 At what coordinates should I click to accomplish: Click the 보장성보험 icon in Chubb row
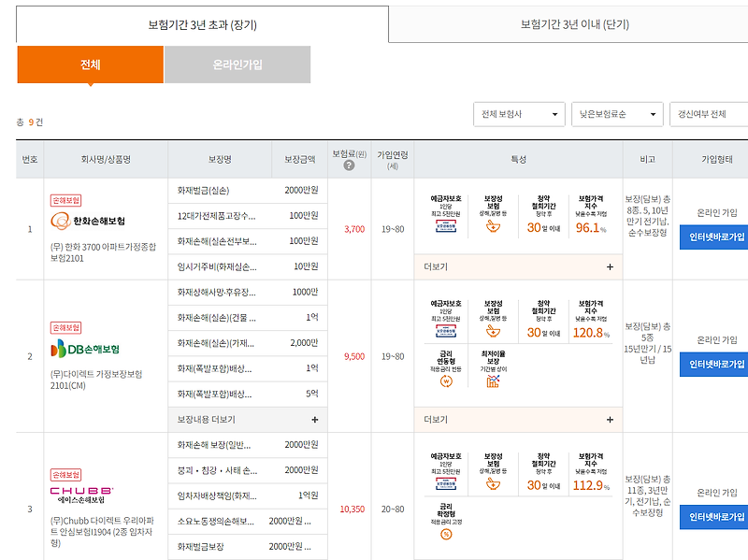coord(494,473)
